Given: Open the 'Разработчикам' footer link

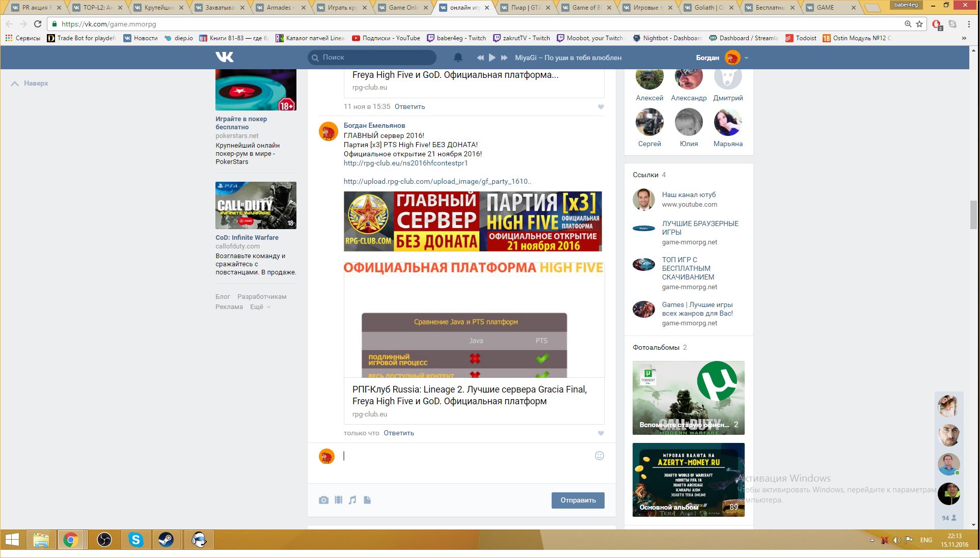Looking at the screenshot, I should 262,297.
